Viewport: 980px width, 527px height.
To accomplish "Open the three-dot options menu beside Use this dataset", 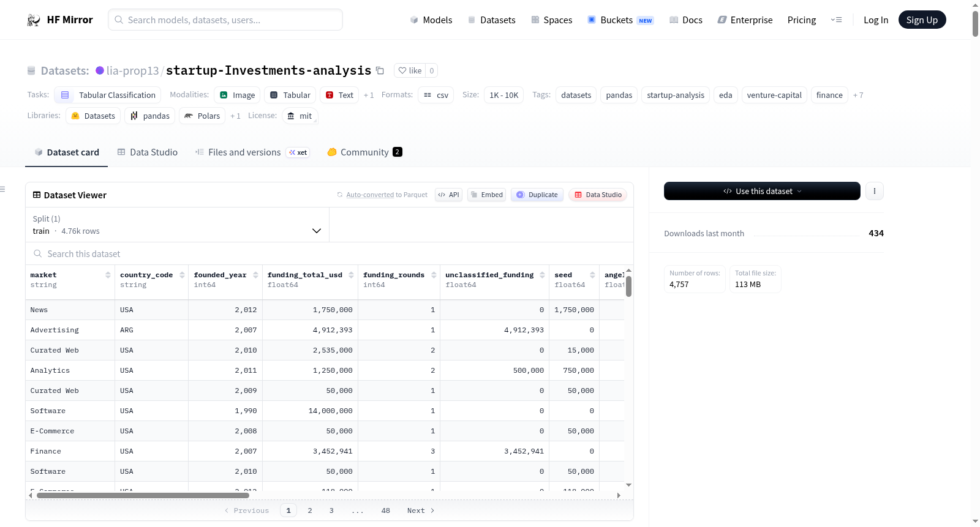I will pyautogui.click(x=874, y=191).
